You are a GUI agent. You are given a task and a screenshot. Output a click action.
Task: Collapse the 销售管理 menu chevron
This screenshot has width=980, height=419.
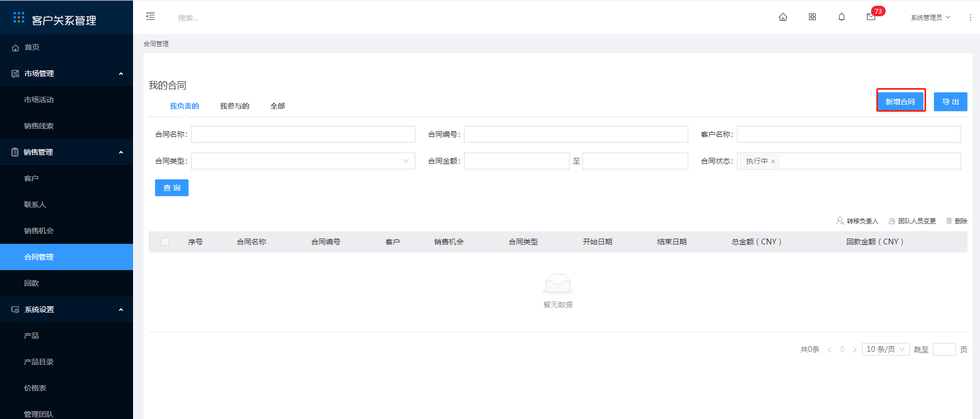coord(121,152)
